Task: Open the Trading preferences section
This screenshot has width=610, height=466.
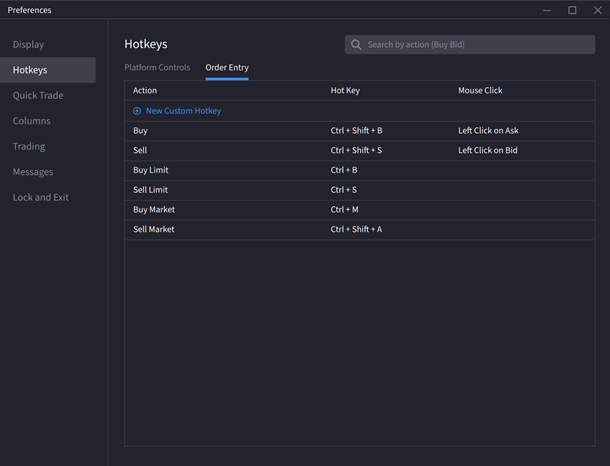Action: coord(28,147)
